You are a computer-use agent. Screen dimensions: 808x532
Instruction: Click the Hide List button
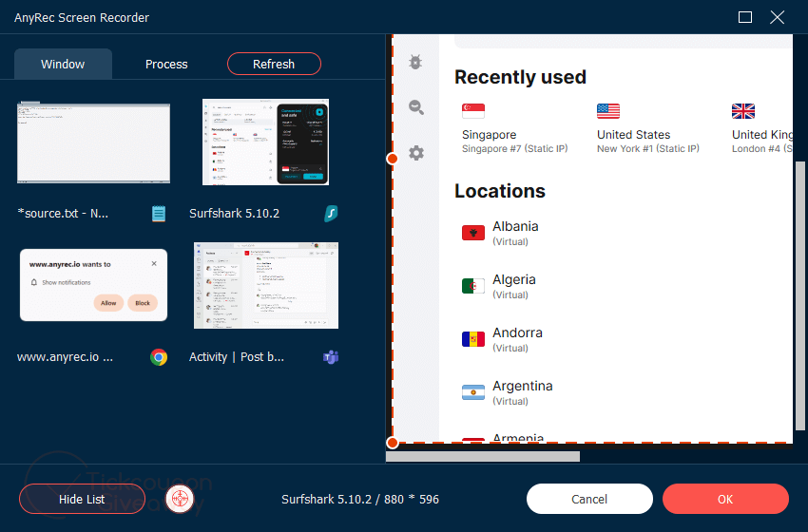[82, 499]
